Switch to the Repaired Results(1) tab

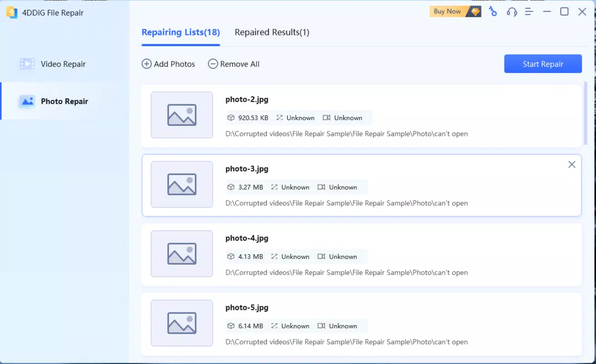tap(272, 32)
